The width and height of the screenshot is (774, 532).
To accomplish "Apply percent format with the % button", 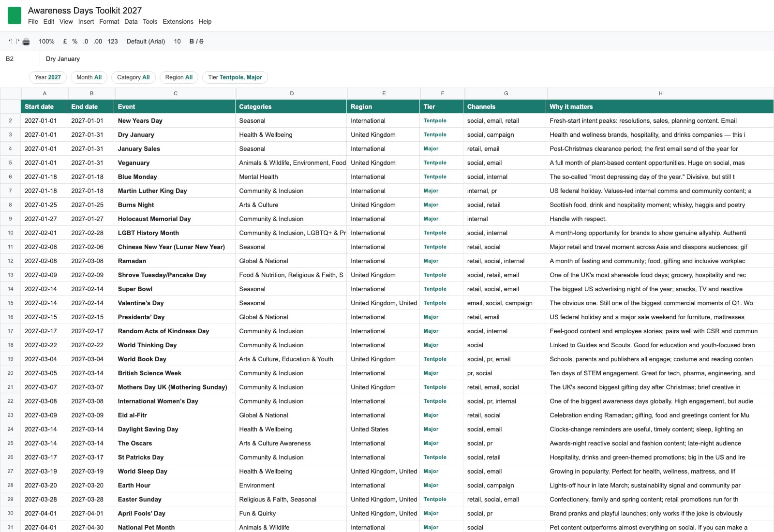I will tap(74, 42).
